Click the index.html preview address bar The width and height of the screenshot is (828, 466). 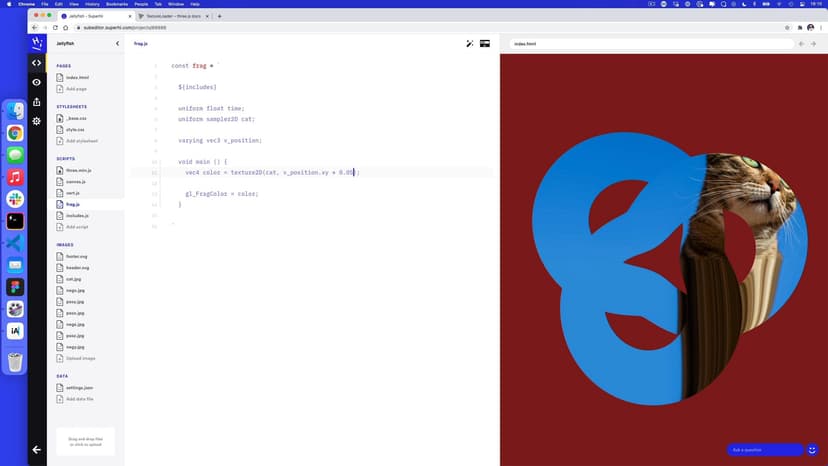[650, 44]
